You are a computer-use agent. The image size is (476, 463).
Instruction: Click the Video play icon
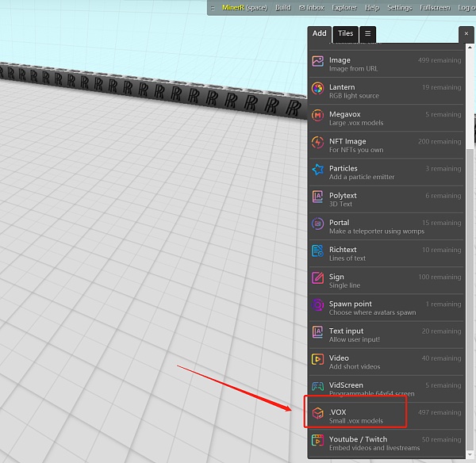[318, 359]
